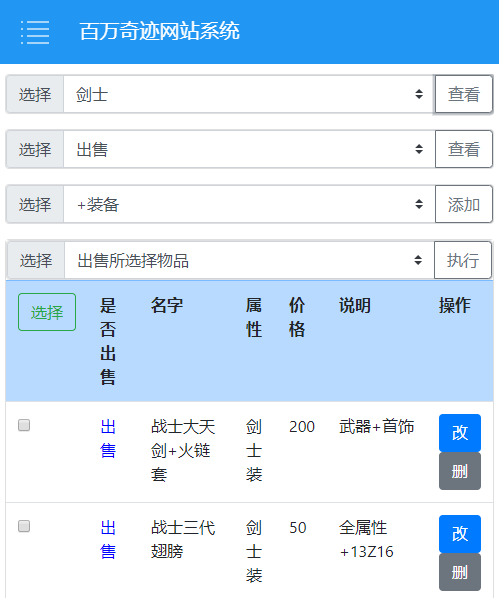Image resolution: width=499 pixels, height=598 pixels.
Task: Click 删 button for 战士三代翅膀
Action: click(460, 572)
